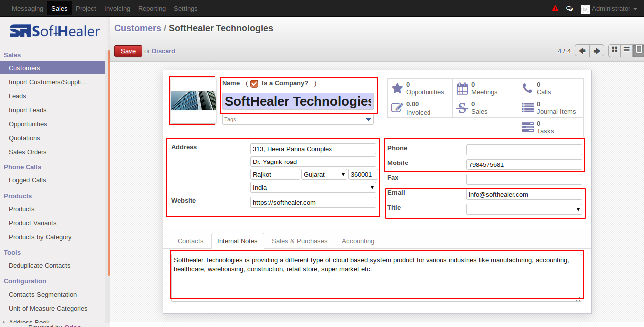Open the Invoiced stat button
This screenshot has height=327, width=644.
click(420, 108)
